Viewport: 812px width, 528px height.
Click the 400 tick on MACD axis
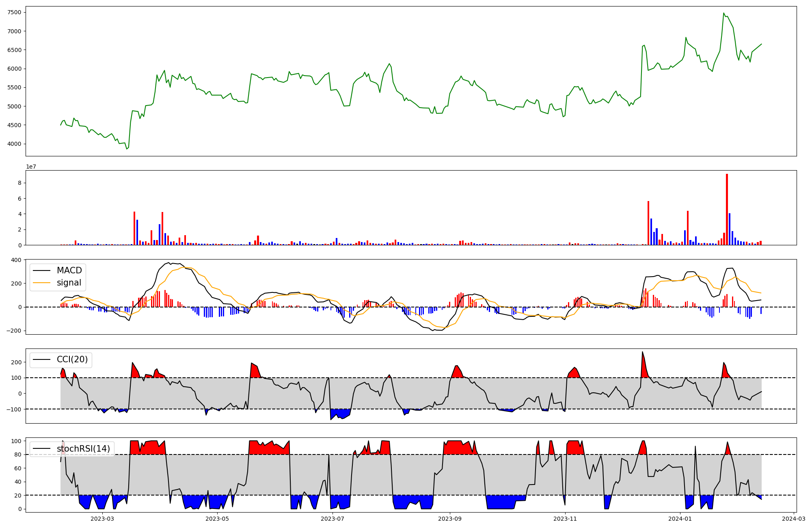tap(16, 260)
